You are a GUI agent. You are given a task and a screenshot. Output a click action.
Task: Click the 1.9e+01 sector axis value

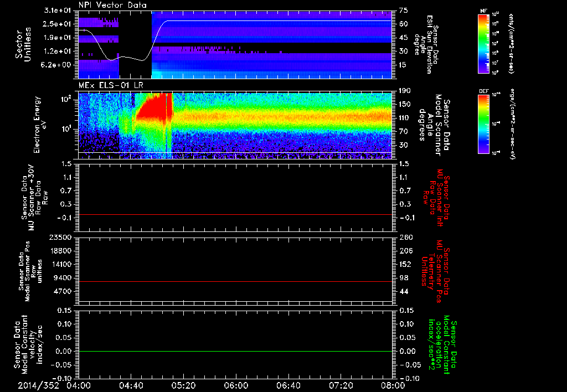click(57, 38)
